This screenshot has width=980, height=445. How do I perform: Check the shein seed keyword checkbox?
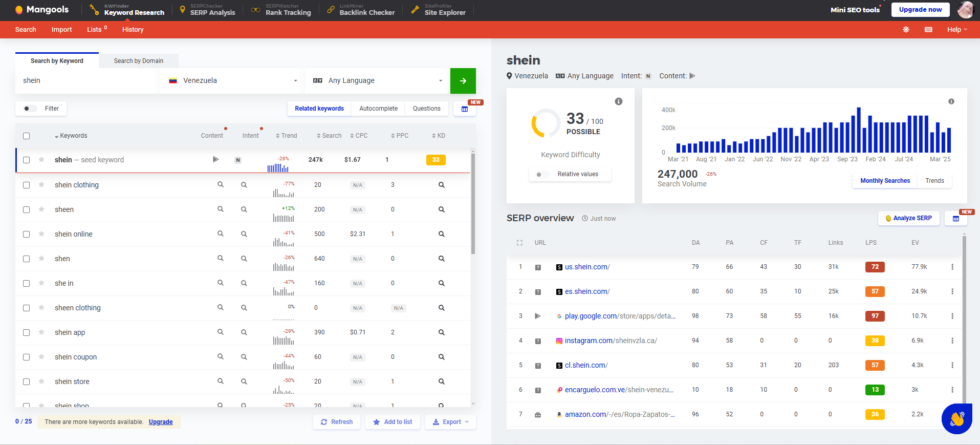click(26, 160)
